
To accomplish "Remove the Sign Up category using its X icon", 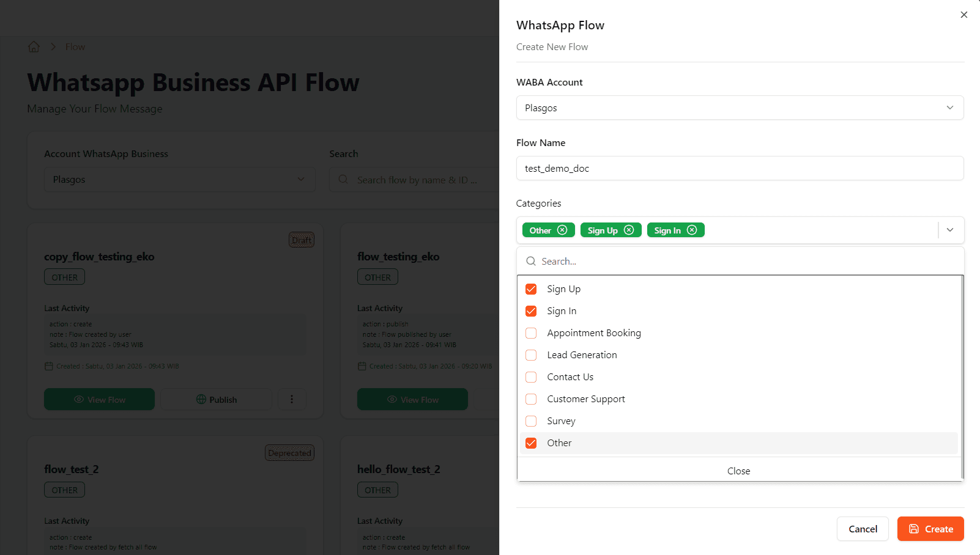I will tap(629, 230).
